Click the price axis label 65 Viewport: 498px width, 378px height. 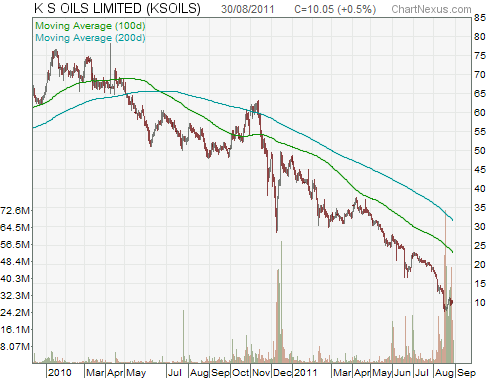(x=480, y=94)
